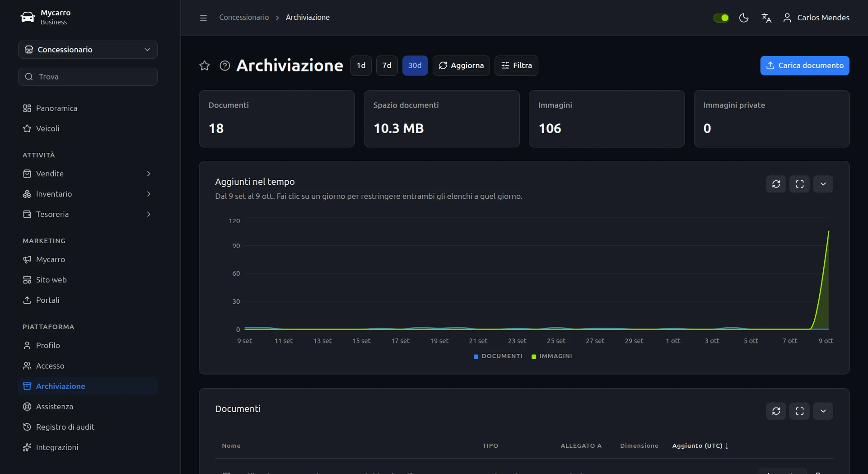868x474 pixels.
Task: Open Carlos Mendes user menu
Action: pyautogui.click(x=816, y=18)
